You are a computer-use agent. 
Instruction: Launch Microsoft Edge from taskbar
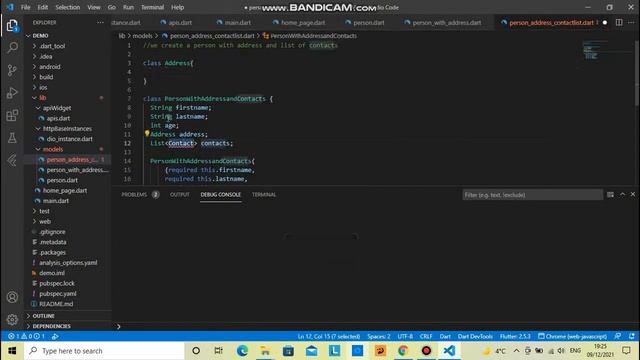tap(242, 351)
